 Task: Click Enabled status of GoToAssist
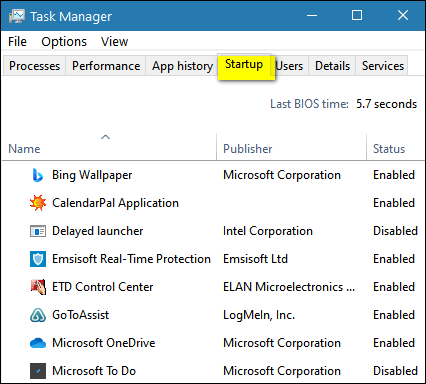[394, 315]
